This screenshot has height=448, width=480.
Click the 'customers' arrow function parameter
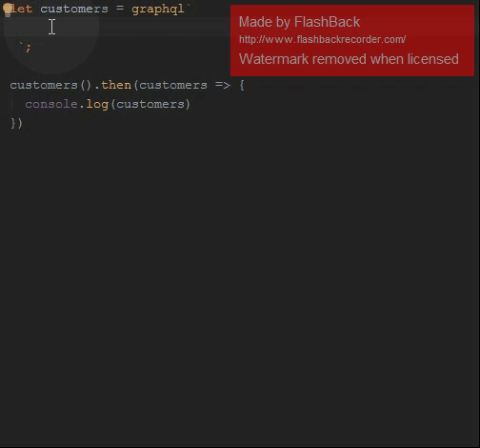(x=173, y=85)
